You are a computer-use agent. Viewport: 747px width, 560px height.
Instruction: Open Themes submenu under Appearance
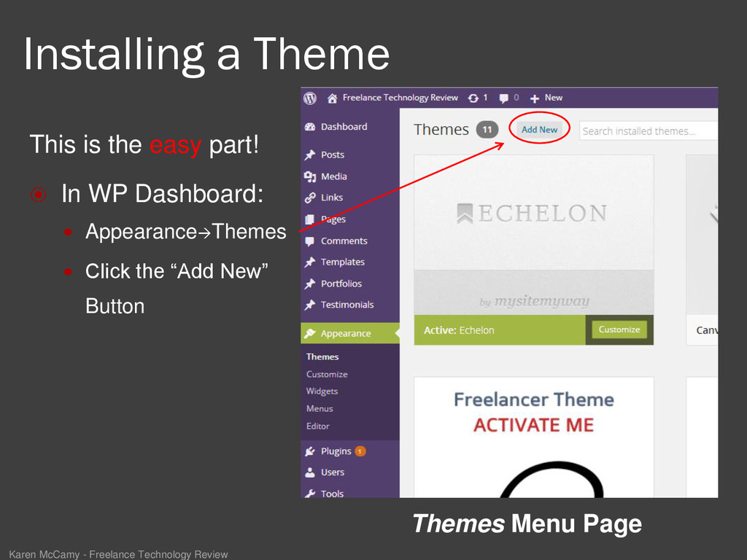pos(322,357)
